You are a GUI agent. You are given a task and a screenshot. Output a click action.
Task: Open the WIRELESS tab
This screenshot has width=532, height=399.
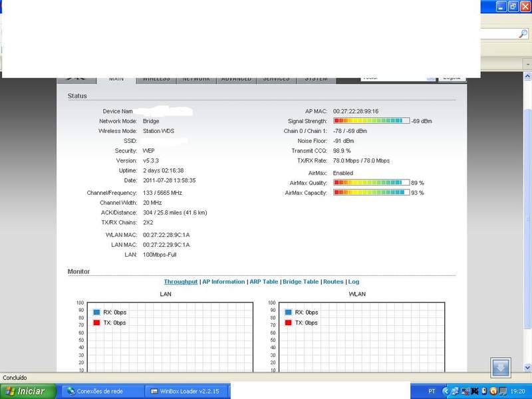(156, 80)
